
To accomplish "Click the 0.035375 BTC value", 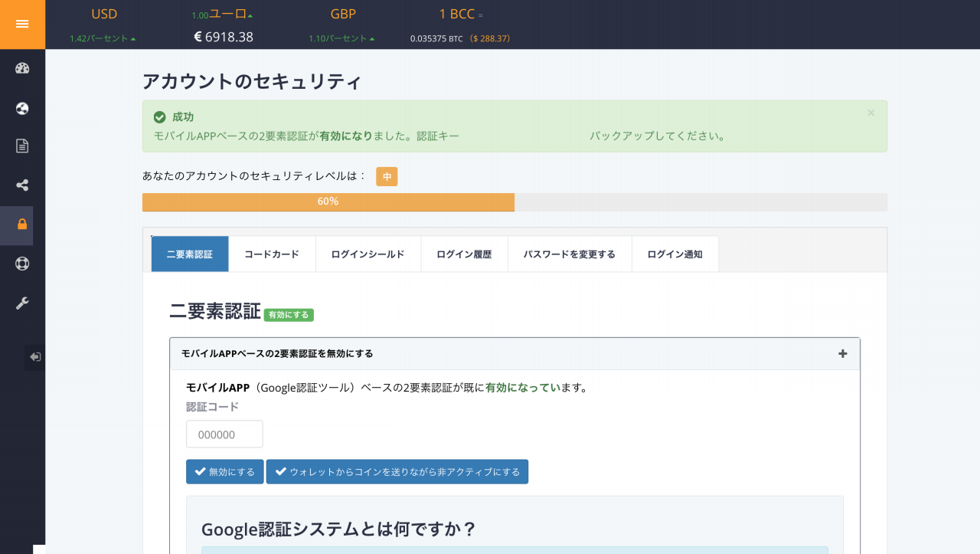I will pos(436,38).
